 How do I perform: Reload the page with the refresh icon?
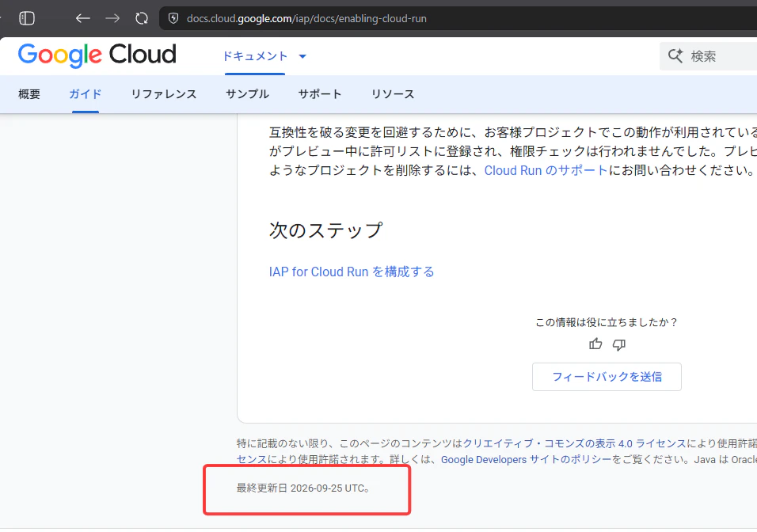[x=142, y=18]
